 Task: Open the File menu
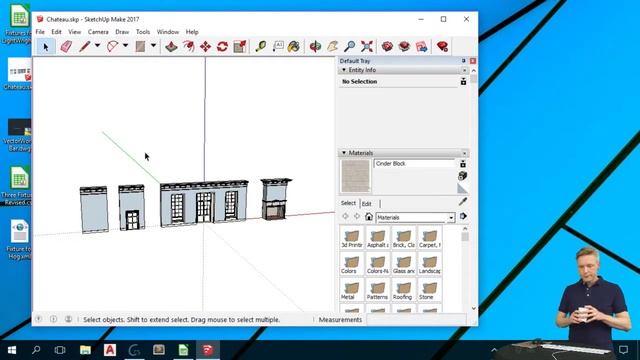(40, 32)
